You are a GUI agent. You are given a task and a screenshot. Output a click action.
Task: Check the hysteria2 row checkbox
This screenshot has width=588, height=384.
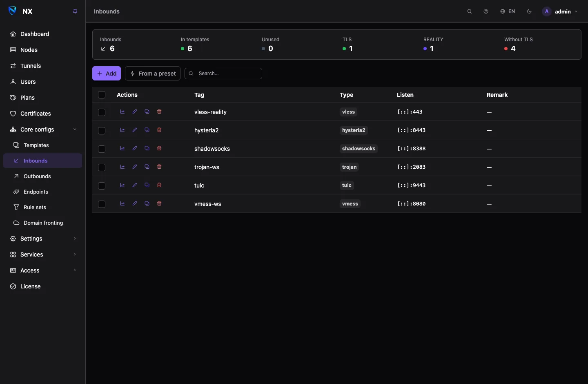coord(102,130)
